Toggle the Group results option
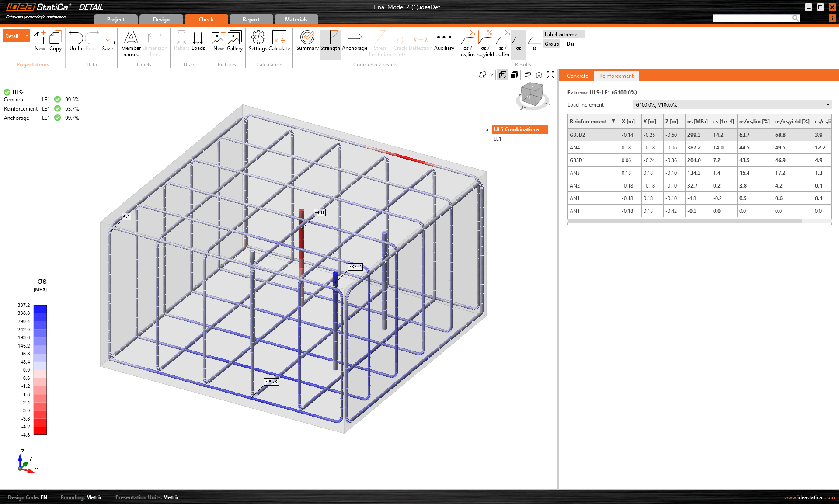 tap(552, 44)
